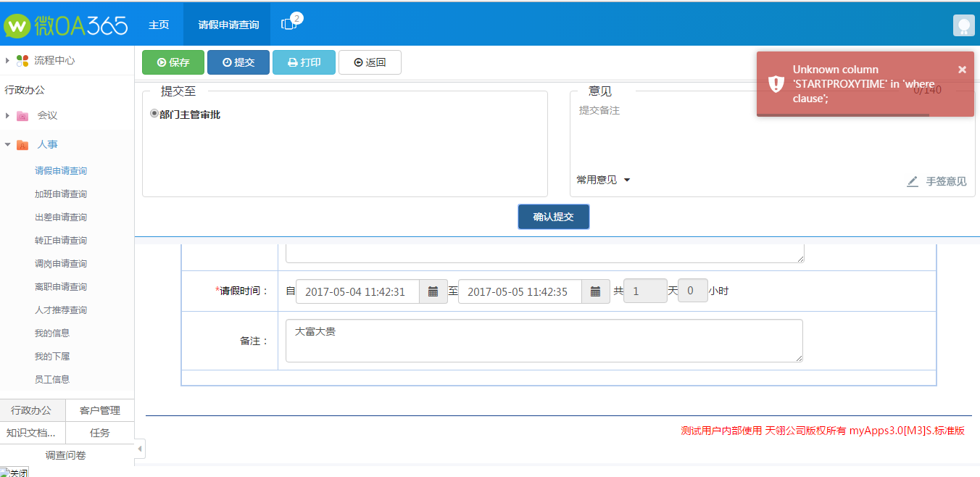Open the 任务 tab
980x477 pixels.
100,433
